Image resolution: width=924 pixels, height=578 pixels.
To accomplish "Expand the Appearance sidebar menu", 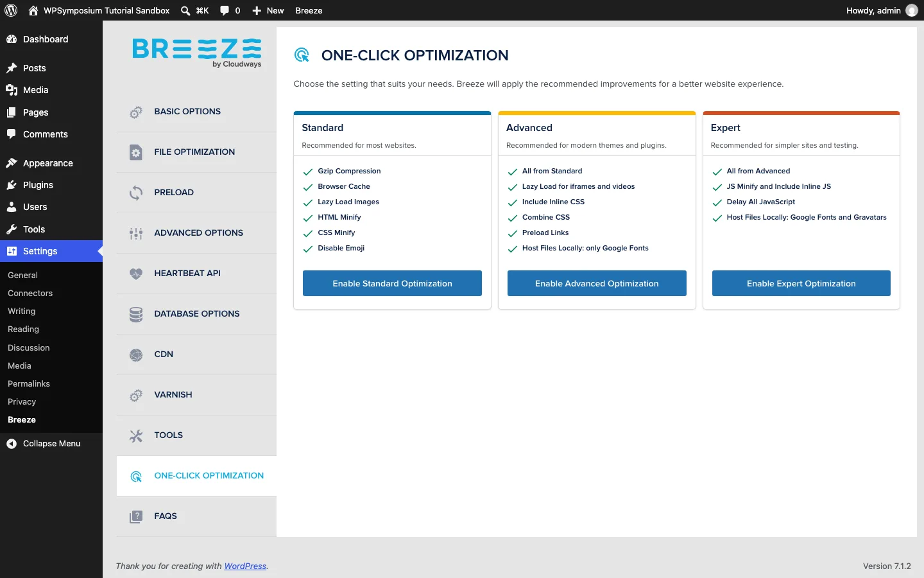I will coord(51,163).
